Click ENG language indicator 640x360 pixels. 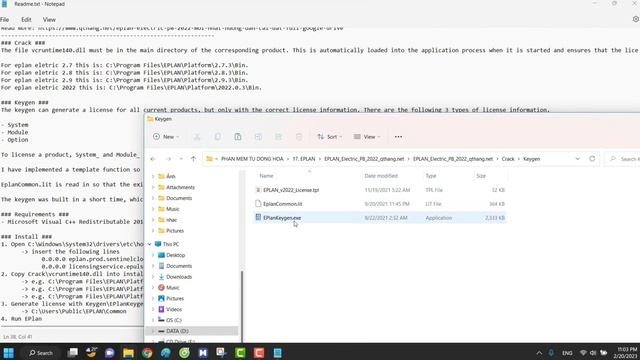point(567,353)
